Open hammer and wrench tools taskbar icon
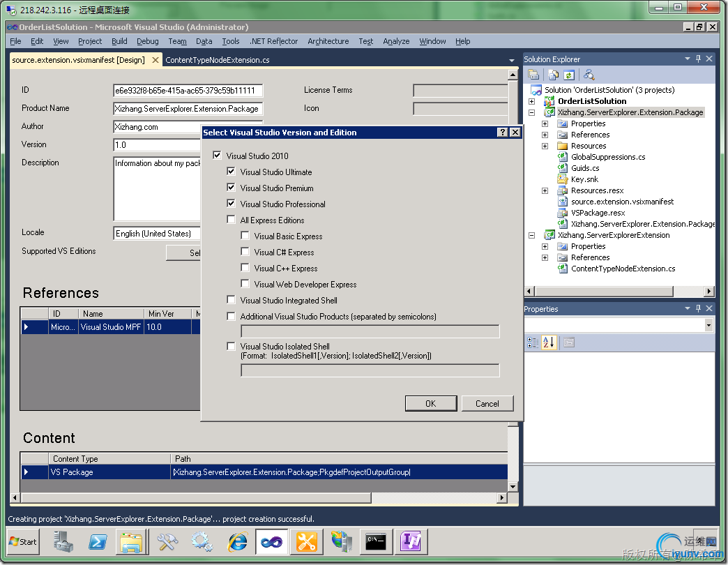Screen dimensions: 728x565 coord(167,542)
